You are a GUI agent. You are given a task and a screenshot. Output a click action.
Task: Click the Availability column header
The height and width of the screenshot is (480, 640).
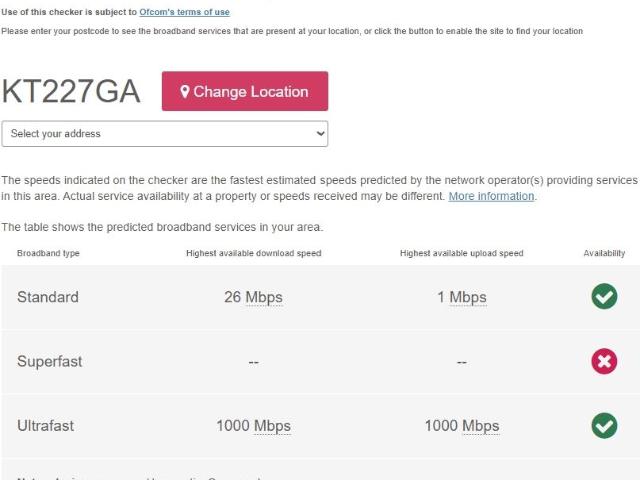pos(604,254)
